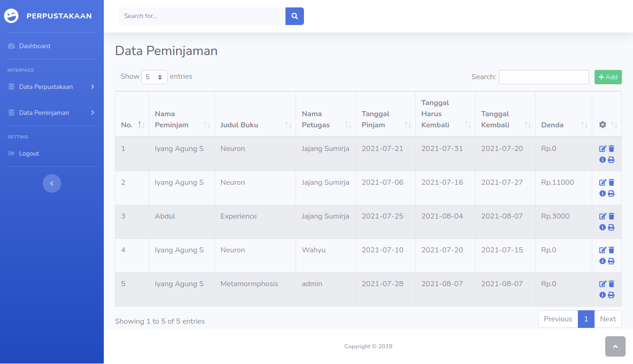Click the green Add button
The width and height of the screenshot is (633, 364).
(608, 77)
